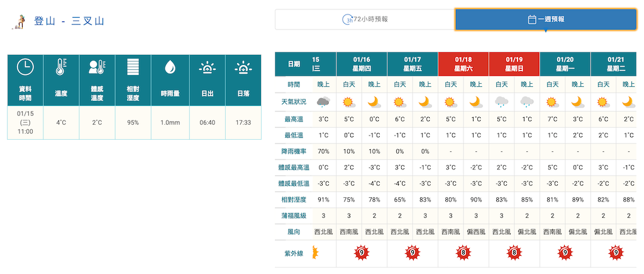Click the 日期 header cell

[x=294, y=64]
